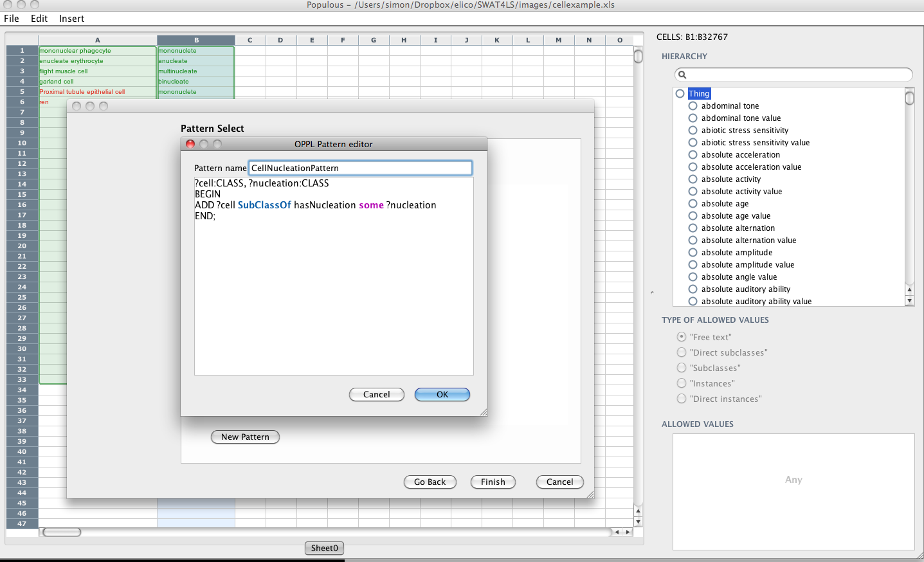Click the spreadsheet horizontal scrollbar thumb
Image resolution: width=924 pixels, height=562 pixels.
[x=62, y=532]
